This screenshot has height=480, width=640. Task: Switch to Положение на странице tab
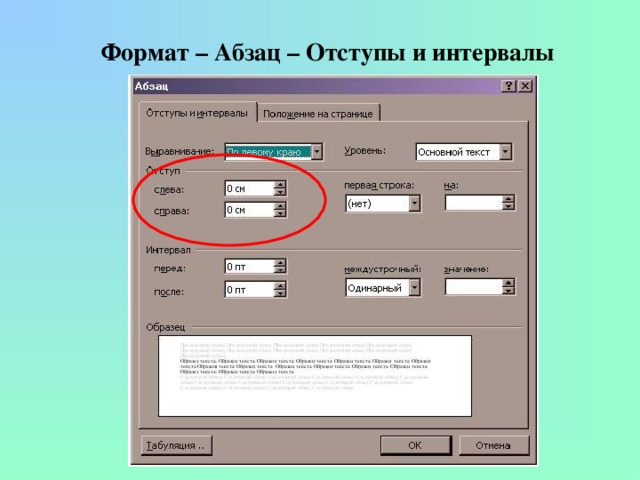(318, 113)
